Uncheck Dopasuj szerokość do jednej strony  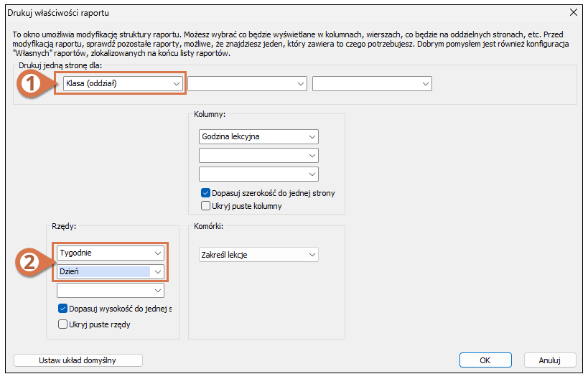point(205,193)
